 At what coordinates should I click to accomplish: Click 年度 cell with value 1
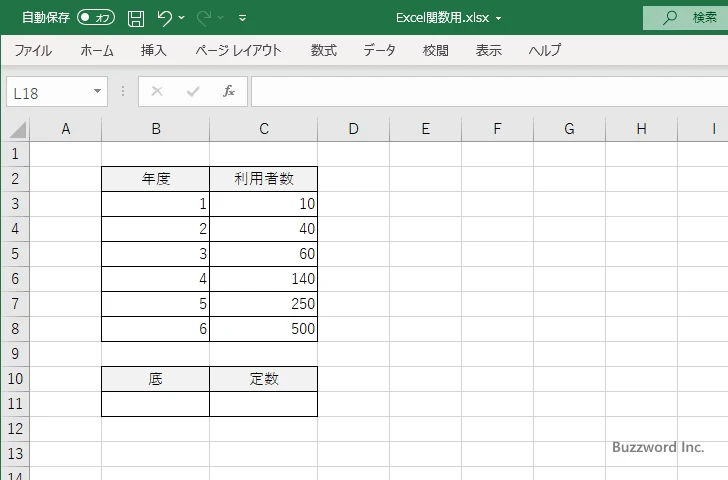(x=156, y=204)
